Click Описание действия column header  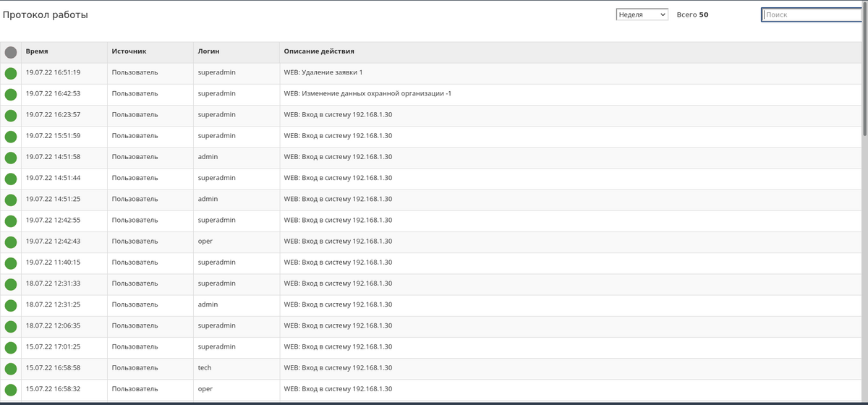click(x=318, y=51)
